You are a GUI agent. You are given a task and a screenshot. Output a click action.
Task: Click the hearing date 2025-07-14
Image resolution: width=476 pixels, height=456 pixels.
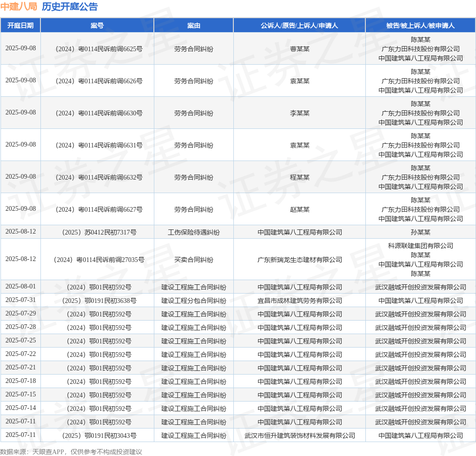click(20, 408)
